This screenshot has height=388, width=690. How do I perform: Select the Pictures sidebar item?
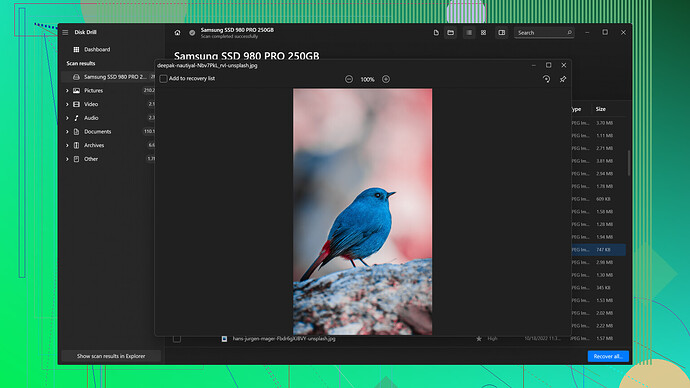tap(108, 91)
